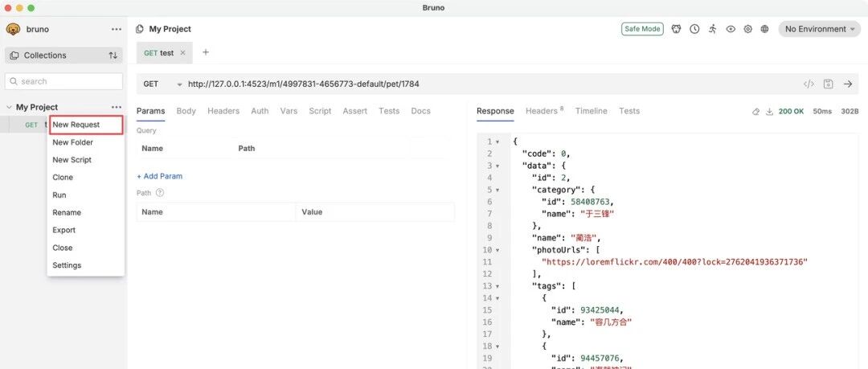The height and width of the screenshot is (369, 868).
Task: Open the globe icon in the top toolbar
Action: tap(764, 29)
